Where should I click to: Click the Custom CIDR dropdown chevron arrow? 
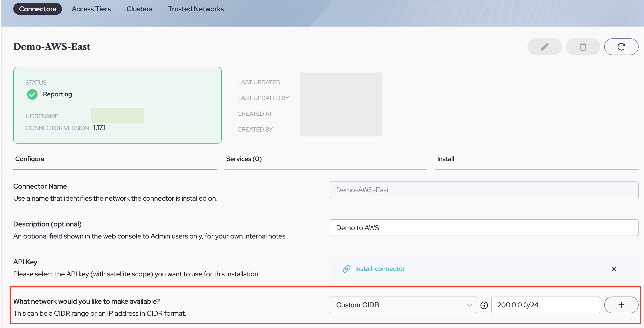[x=469, y=305]
